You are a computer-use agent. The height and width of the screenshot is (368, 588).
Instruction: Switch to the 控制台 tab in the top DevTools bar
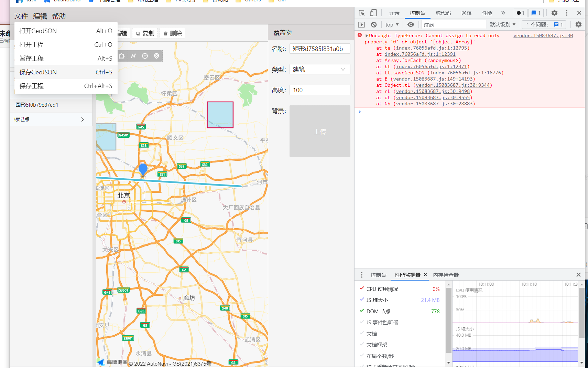tap(417, 13)
